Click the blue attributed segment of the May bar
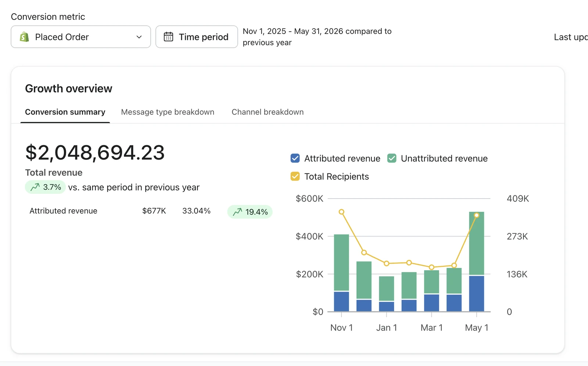 click(477, 294)
